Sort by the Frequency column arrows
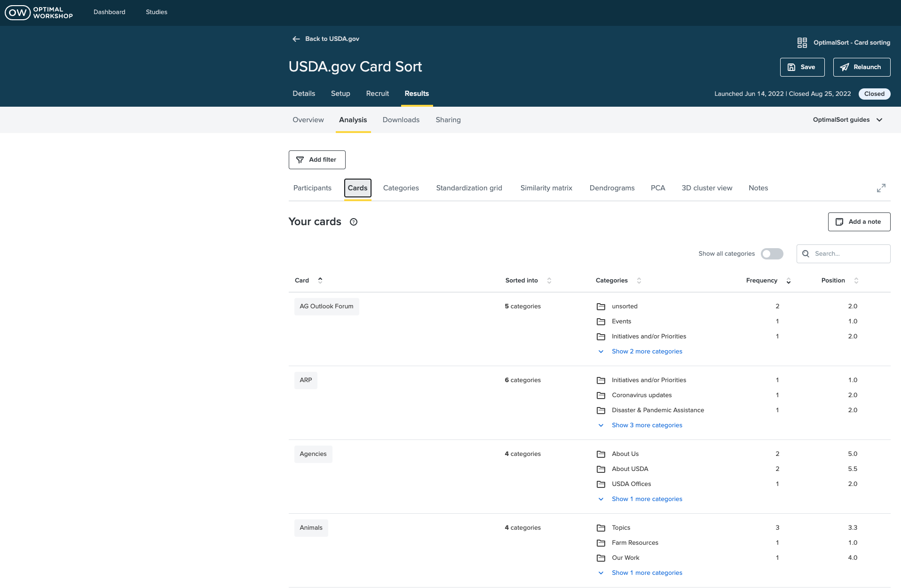The height and width of the screenshot is (588, 901). pos(789,281)
